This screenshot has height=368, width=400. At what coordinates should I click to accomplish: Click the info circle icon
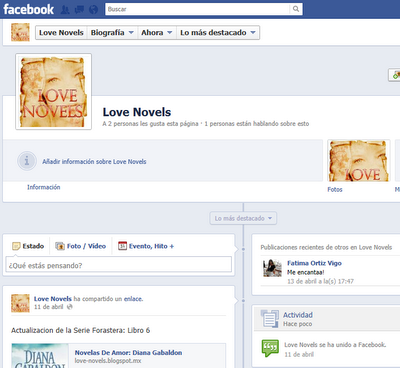click(27, 161)
